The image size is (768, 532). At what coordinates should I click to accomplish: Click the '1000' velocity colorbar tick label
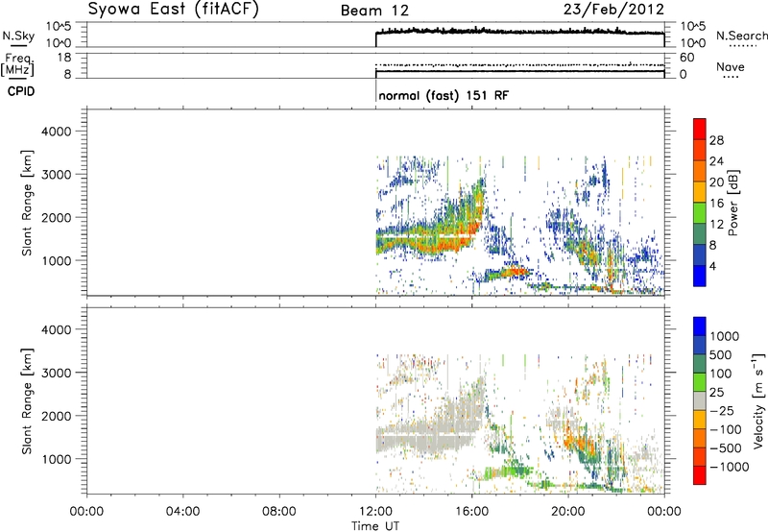coord(724,336)
